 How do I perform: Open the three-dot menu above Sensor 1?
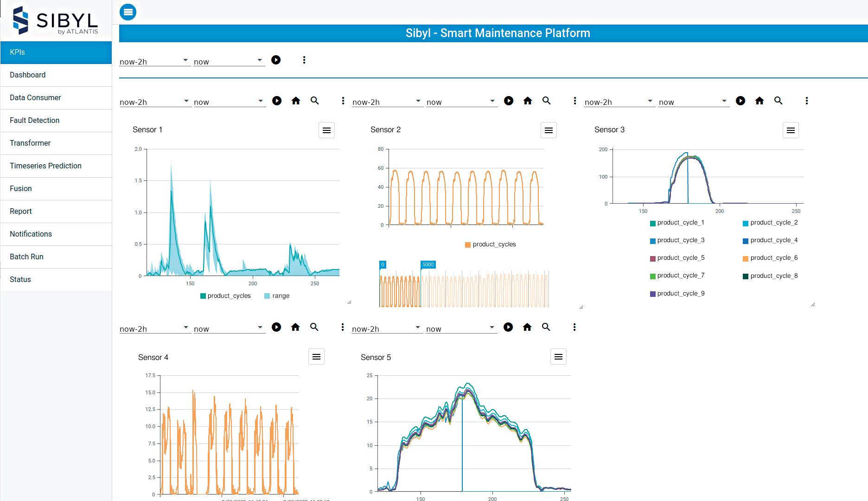(x=343, y=101)
